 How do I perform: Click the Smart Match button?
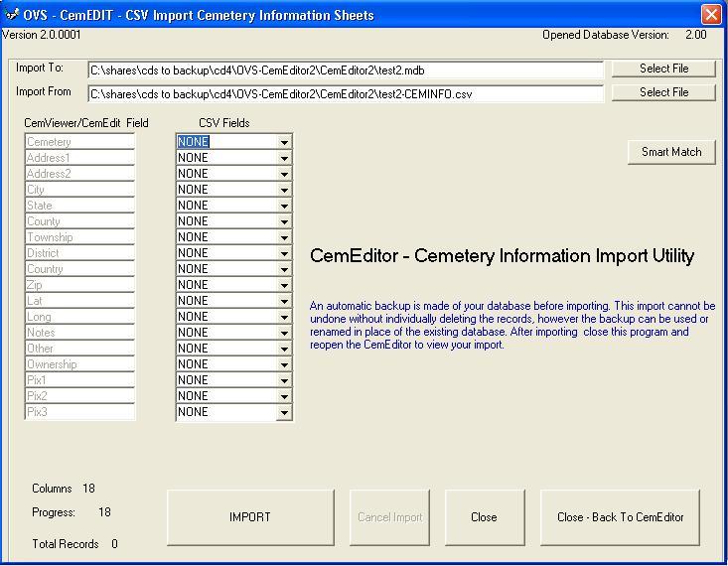(671, 152)
